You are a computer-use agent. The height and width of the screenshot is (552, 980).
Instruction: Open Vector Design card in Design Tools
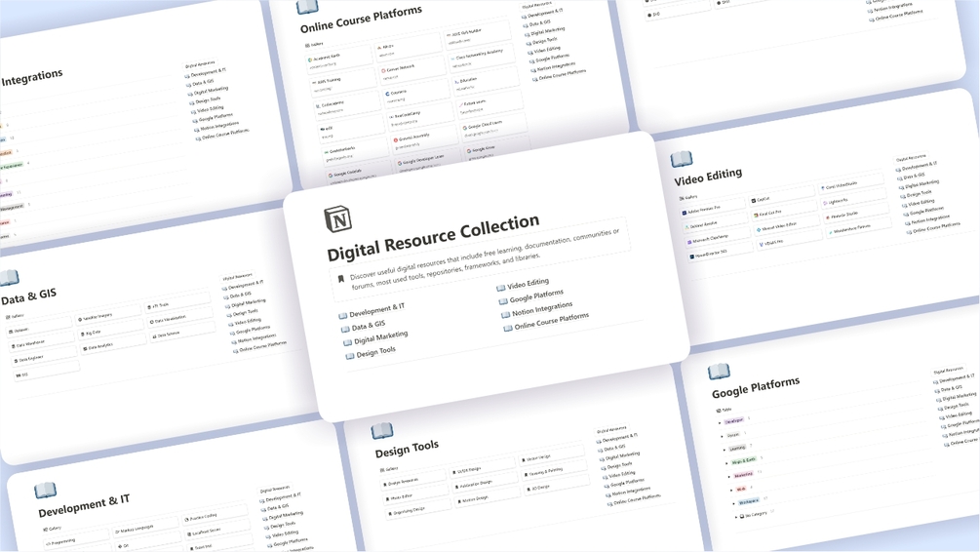[551, 456]
